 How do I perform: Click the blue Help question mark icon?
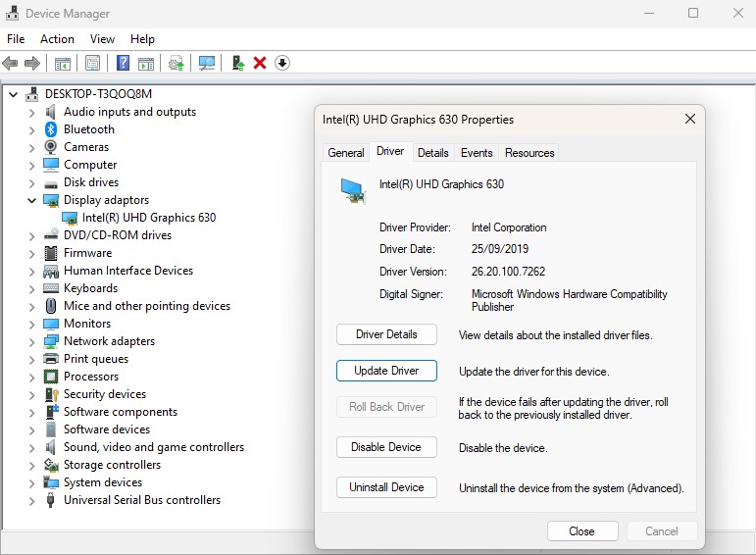tap(123, 63)
